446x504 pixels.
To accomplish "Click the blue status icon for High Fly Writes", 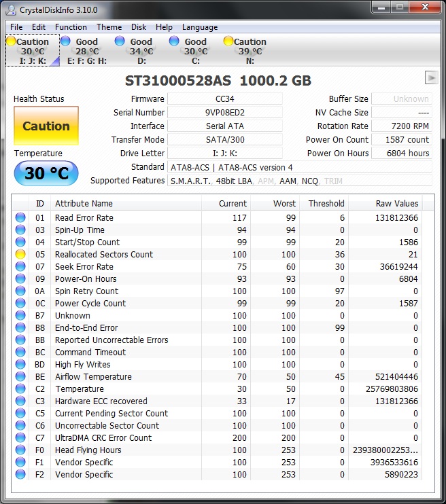I will coord(20,364).
